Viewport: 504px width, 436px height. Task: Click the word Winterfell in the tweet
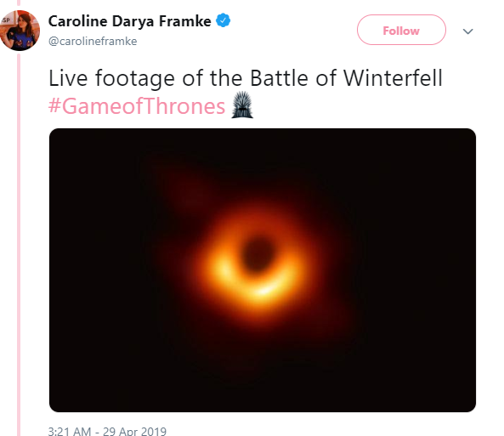pos(393,78)
